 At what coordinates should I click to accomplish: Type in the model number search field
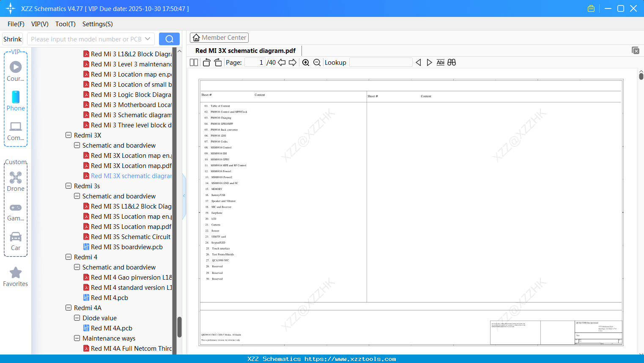[87, 38]
